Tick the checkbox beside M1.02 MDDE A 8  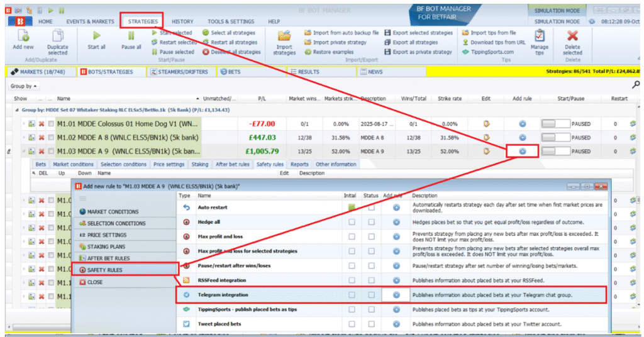pos(50,138)
